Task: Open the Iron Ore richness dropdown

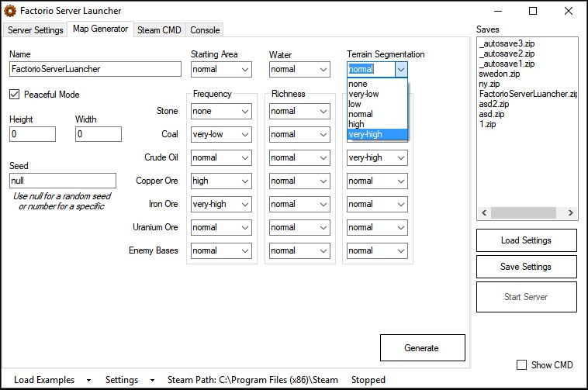Action: [299, 204]
